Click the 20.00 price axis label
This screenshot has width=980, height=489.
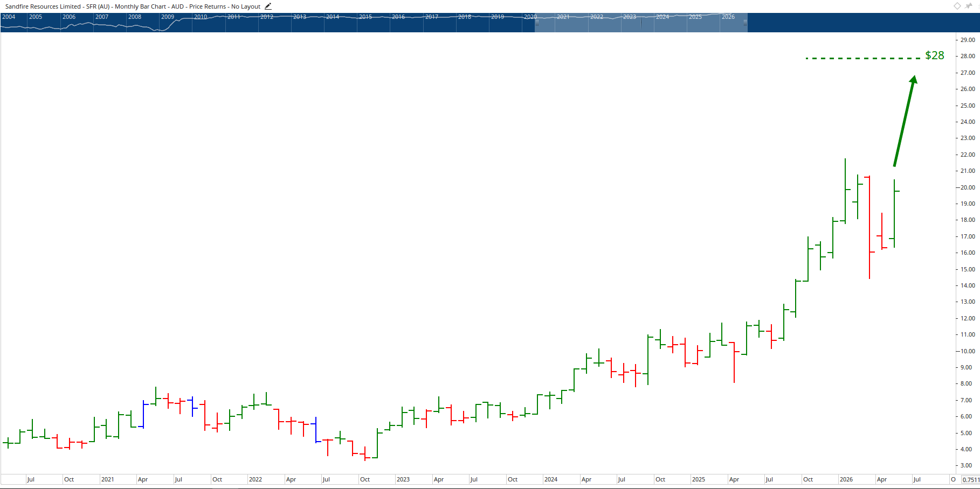pos(968,187)
